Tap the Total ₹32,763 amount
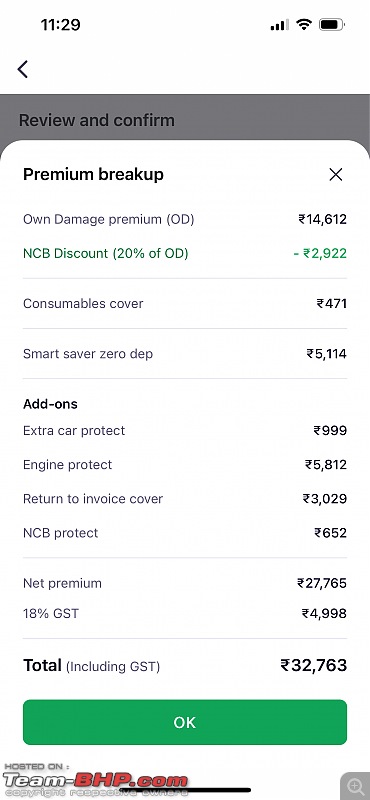 click(313, 665)
